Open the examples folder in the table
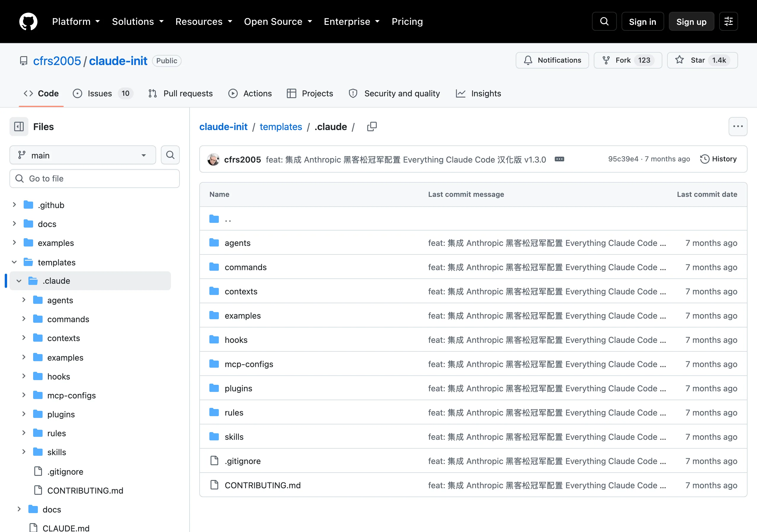This screenshot has width=757, height=532. point(243,315)
